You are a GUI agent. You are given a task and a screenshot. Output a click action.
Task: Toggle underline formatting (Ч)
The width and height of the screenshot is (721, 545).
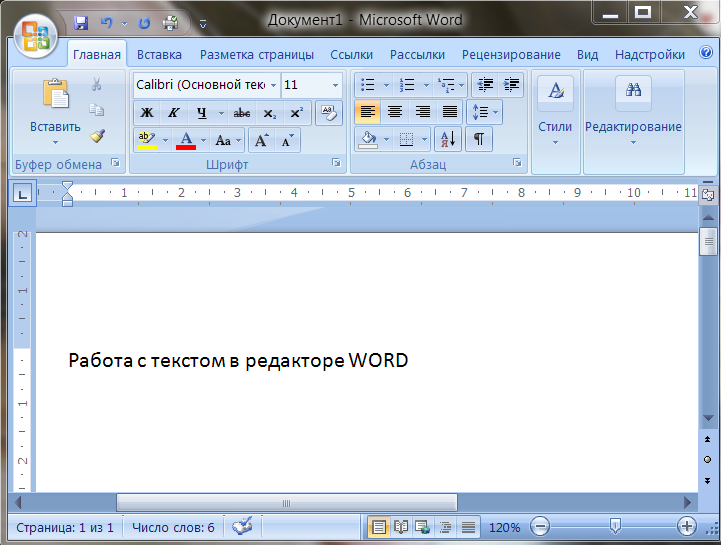click(201, 113)
